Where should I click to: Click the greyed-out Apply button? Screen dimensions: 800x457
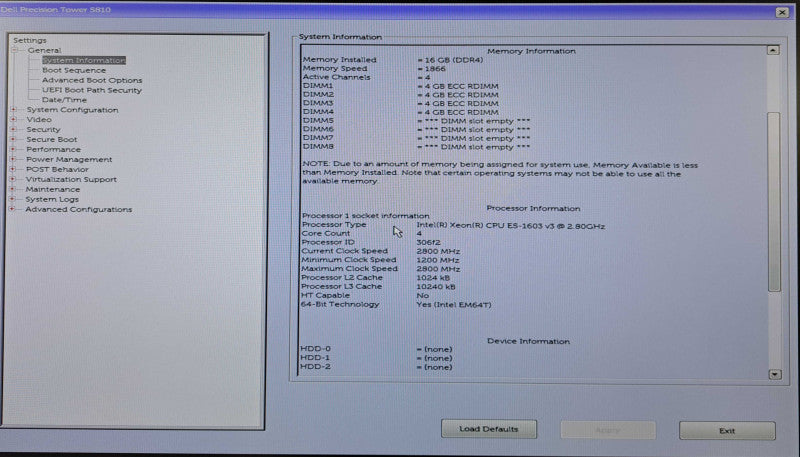[608, 430]
